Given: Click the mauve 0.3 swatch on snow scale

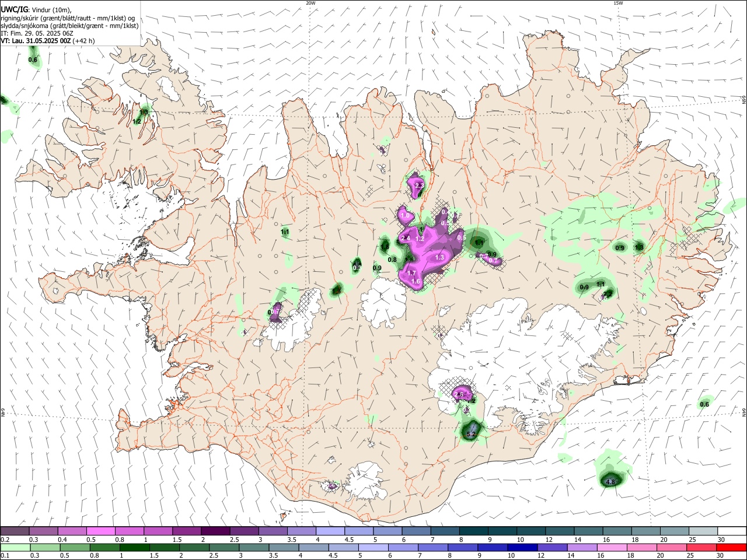Looking at the screenshot, I should click(x=43, y=531).
